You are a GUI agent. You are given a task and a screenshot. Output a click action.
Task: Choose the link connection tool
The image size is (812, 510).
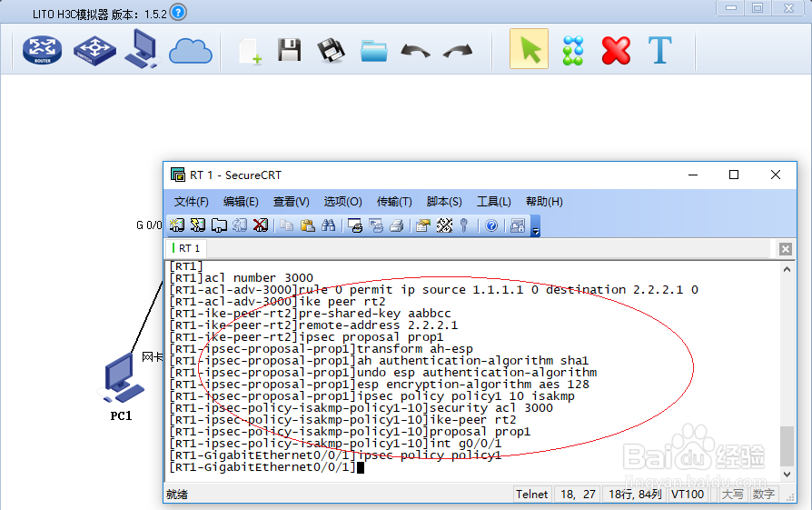(573, 50)
